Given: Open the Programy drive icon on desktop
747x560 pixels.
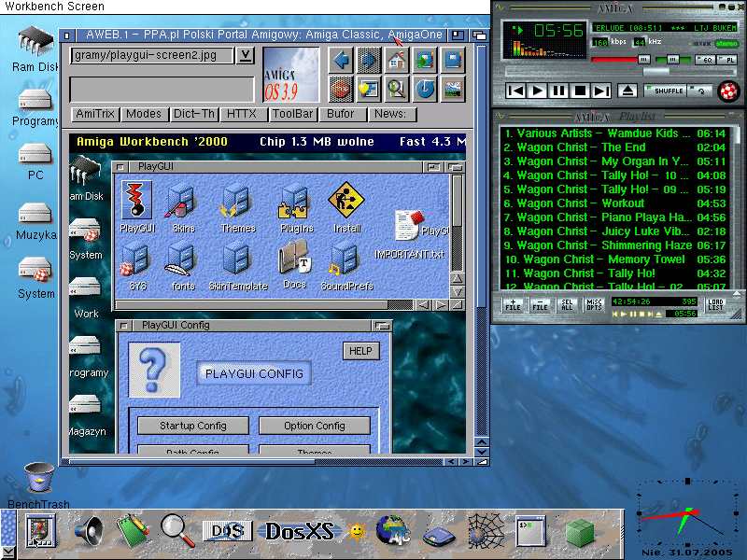Looking at the screenshot, I should tap(35, 101).
